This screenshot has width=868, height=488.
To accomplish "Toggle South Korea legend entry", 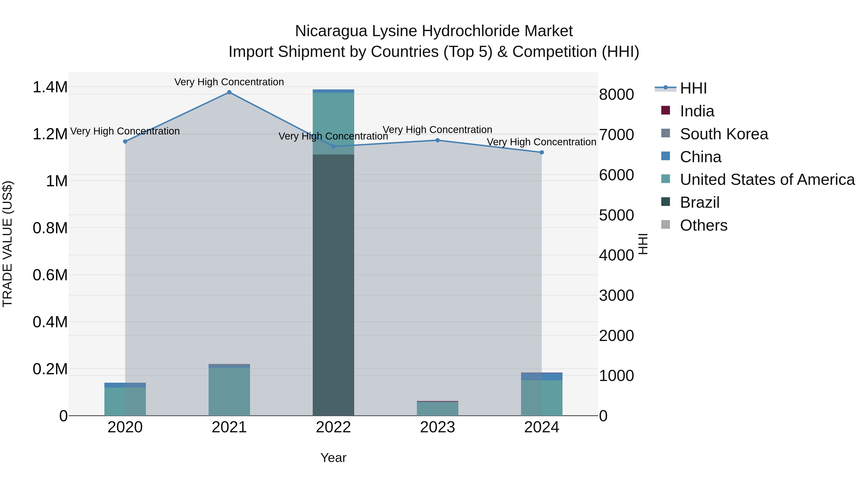I will point(714,134).
